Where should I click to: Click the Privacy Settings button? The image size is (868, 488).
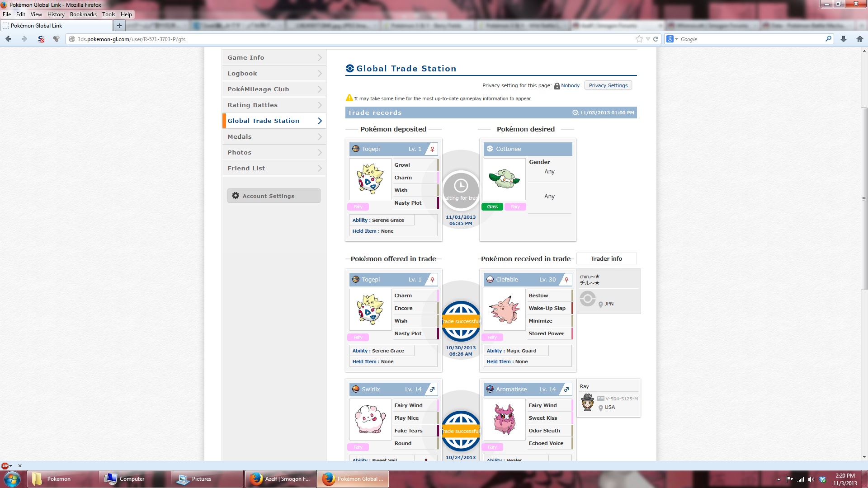coord(608,85)
